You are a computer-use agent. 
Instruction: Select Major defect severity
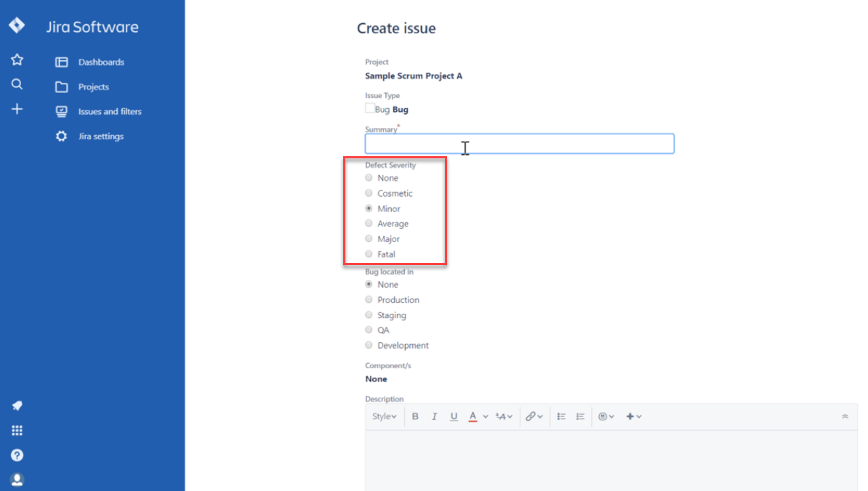point(369,239)
